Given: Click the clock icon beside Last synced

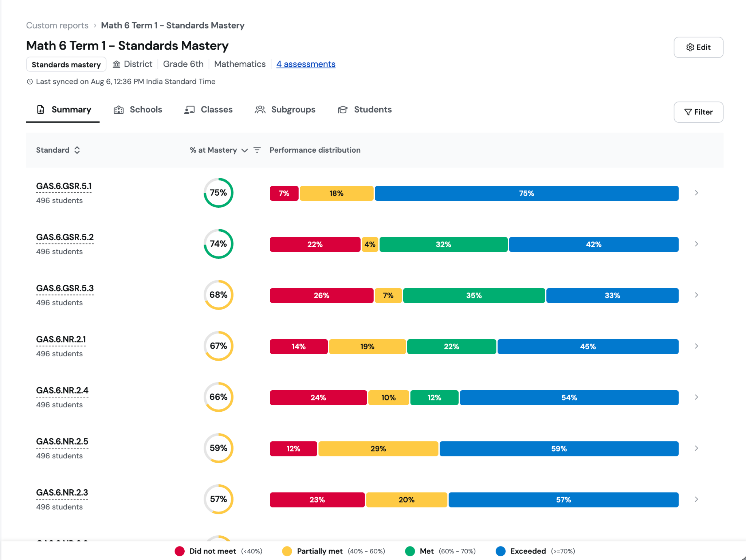Looking at the screenshot, I should click(x=30, y=82).
